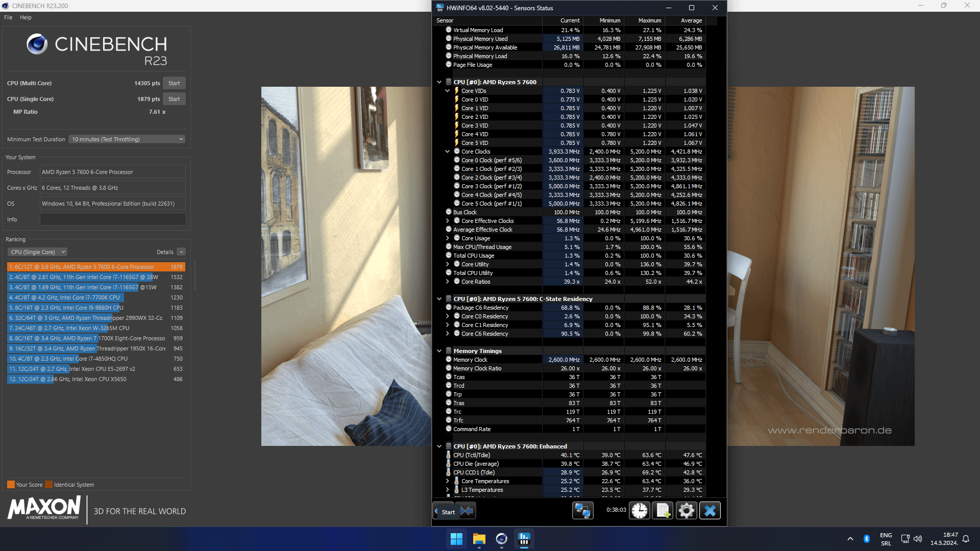Click the Virtual Memory Load sensor icon
980x551 pixels.
(x=449, y=30)
